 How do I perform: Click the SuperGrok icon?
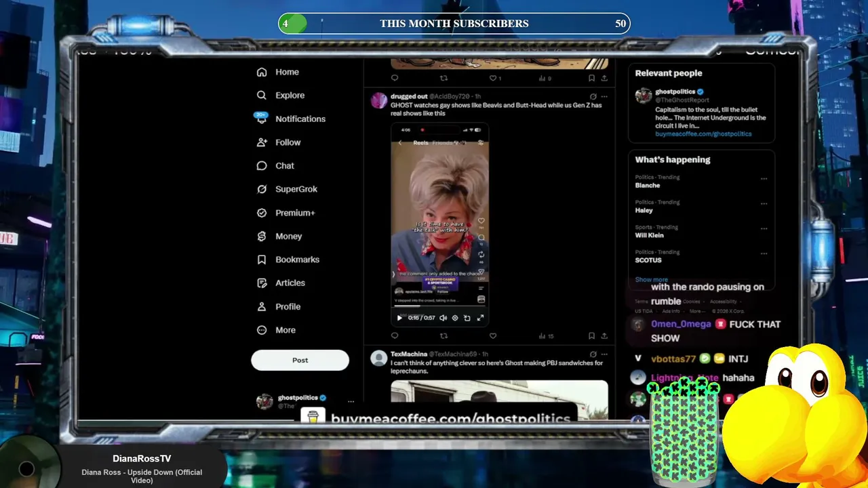(262, 189)
